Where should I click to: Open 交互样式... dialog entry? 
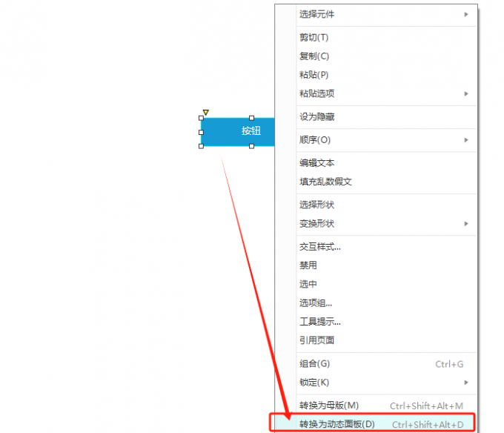tap(376, 247)
